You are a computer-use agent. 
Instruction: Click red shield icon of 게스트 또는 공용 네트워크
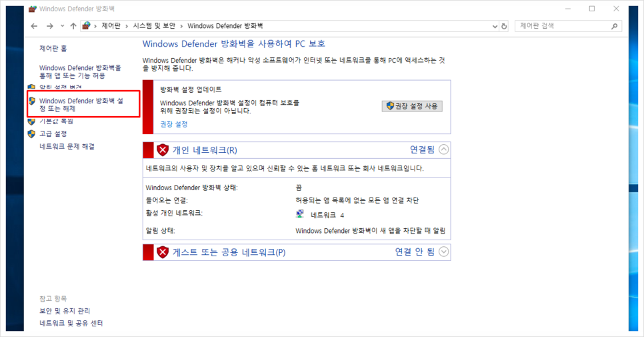click(163, 252)
